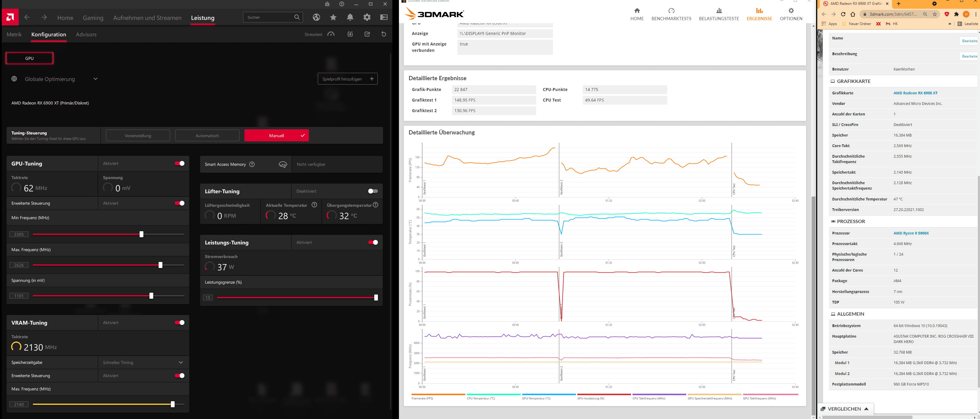980x419 pixels.
Task: Click the AMD logo in Radeon Software
Action: (x=10, y=17)
